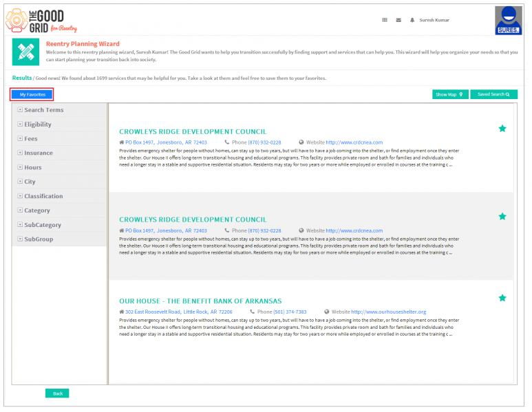Click the Show Map button
Image resolution: width=532 pixels, height=412 pixels.
tap(450, 95)
